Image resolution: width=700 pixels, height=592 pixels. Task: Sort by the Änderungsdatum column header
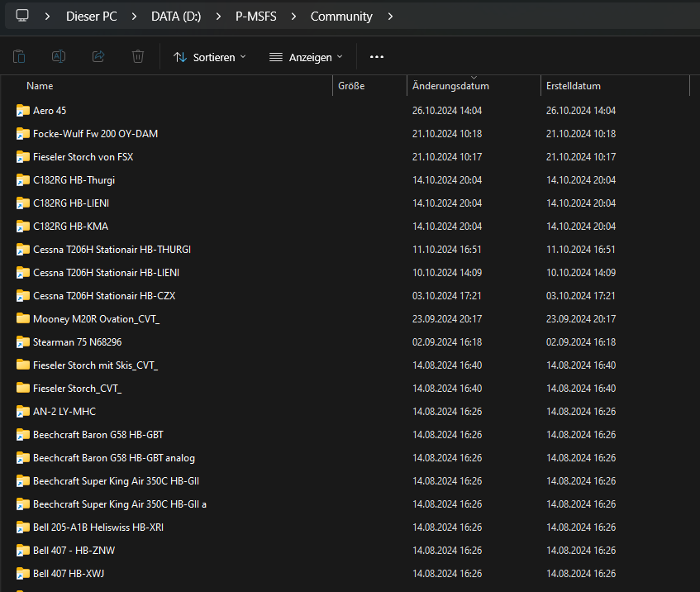450,86
